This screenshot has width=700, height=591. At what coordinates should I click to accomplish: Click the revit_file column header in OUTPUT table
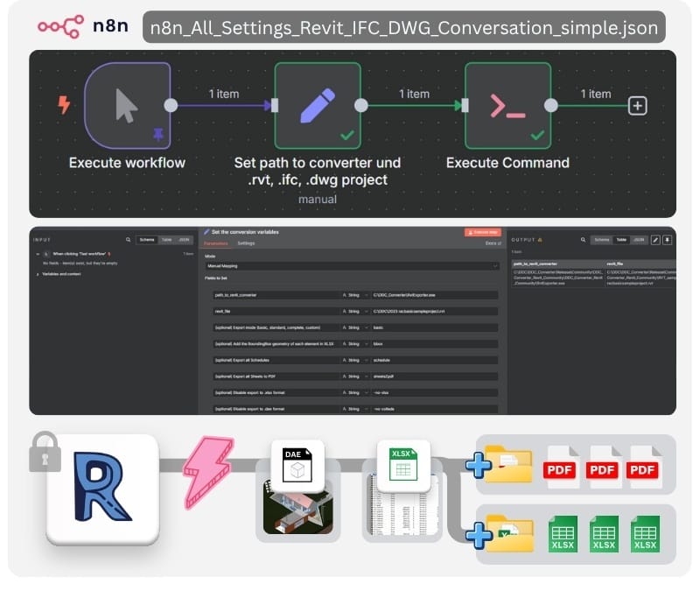(640, 264)
